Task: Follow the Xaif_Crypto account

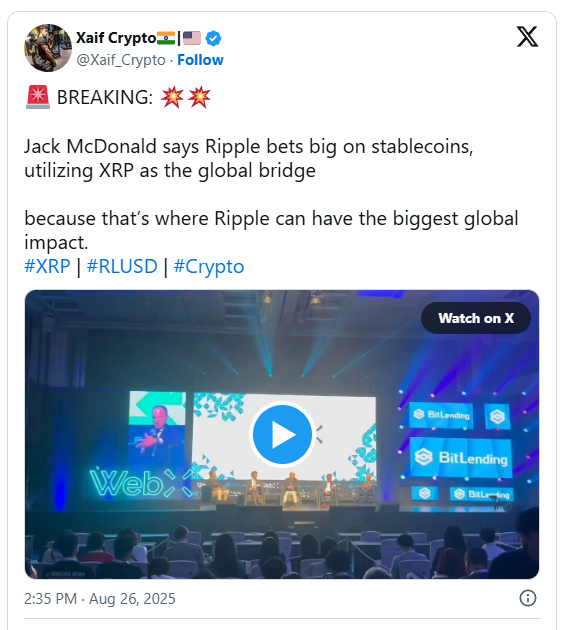Action: [200, 60]
